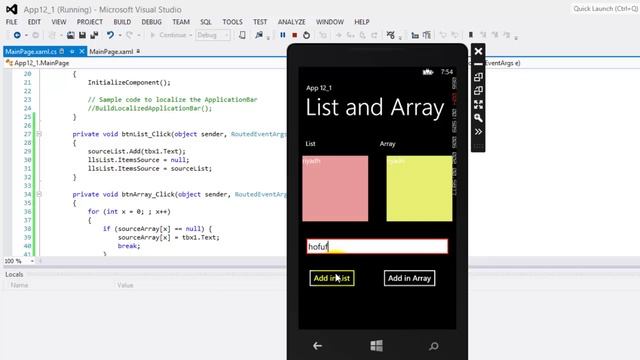
Task: Collapse the btnList_Click method outline
Action: [39, 134]
